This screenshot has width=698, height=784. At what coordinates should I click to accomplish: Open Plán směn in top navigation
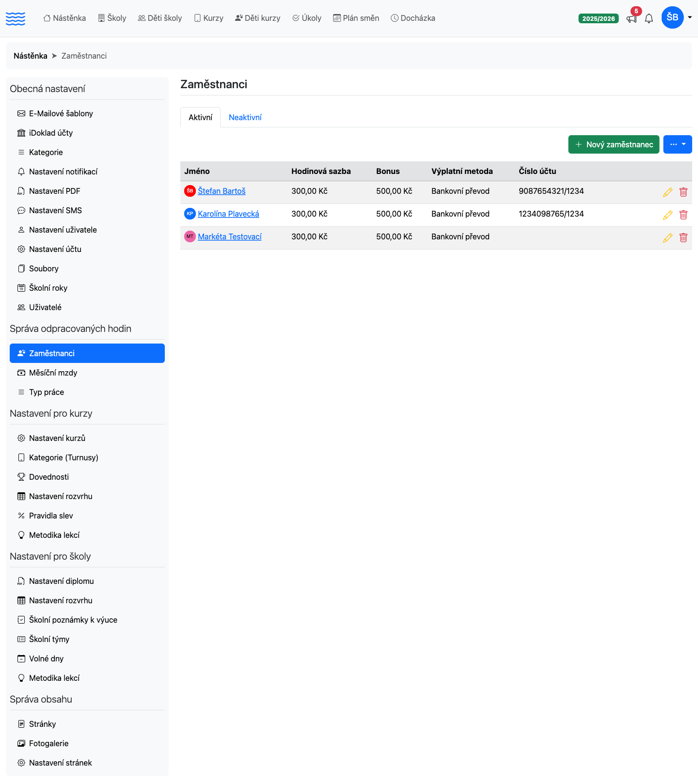pyautogui.click(x=356, y=18)
